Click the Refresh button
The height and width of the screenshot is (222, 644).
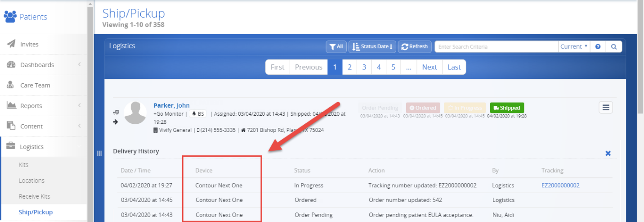[x=415, y=47]
